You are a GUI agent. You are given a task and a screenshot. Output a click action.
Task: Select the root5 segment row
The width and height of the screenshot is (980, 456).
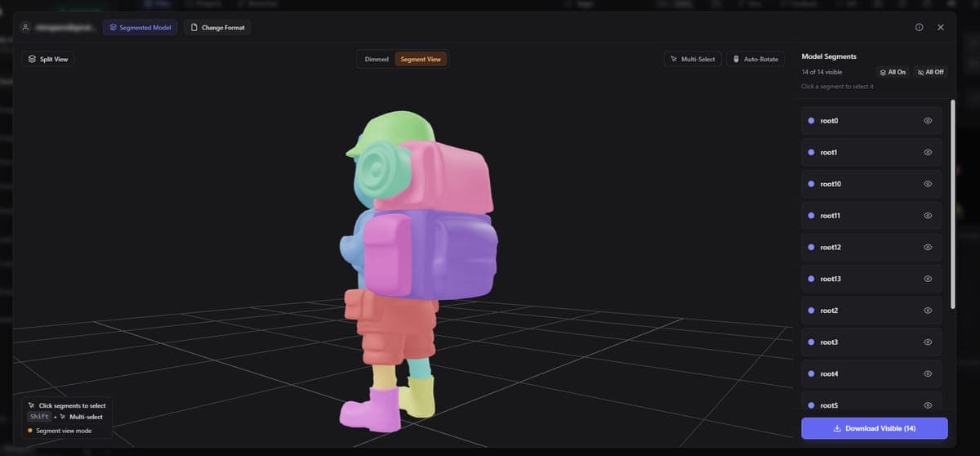[871, 402]
